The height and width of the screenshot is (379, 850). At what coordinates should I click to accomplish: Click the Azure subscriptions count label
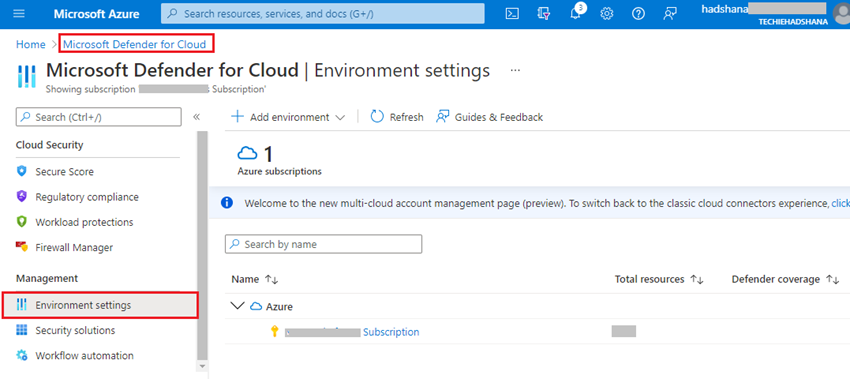(279, 171)
